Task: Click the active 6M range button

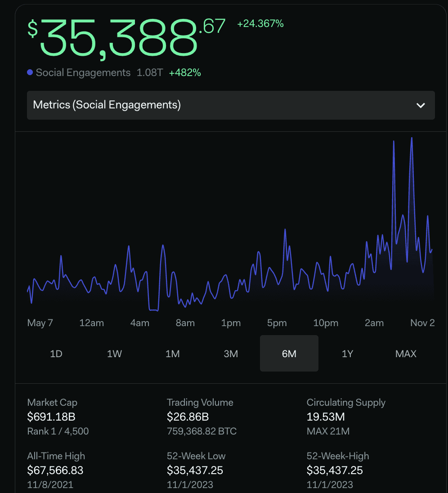Action: (x=289, y=354)
